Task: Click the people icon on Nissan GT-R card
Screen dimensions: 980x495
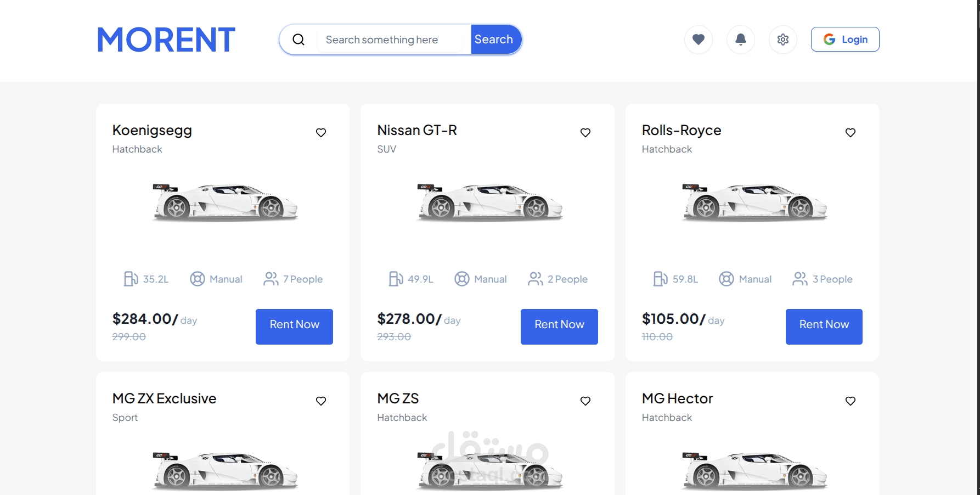Action: (536, 279)
